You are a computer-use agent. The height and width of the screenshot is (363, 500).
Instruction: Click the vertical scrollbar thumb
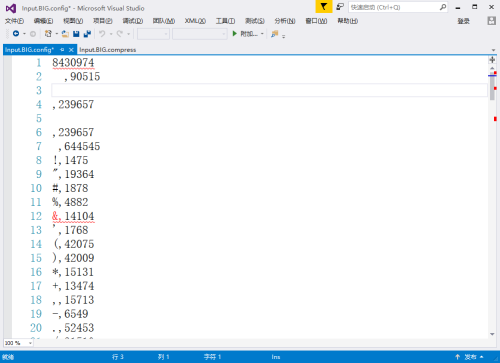pyautogui.click(x=492, y=86)
